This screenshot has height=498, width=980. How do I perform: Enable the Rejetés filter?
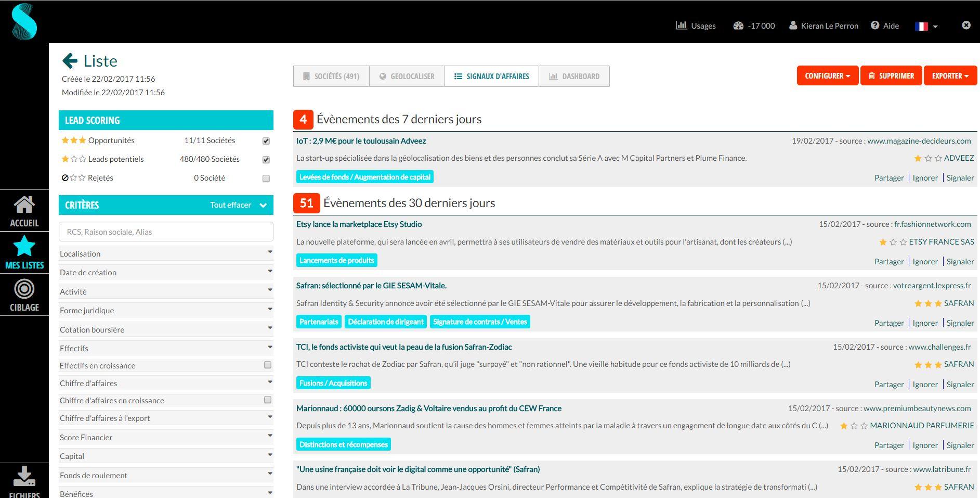point(266,178)
